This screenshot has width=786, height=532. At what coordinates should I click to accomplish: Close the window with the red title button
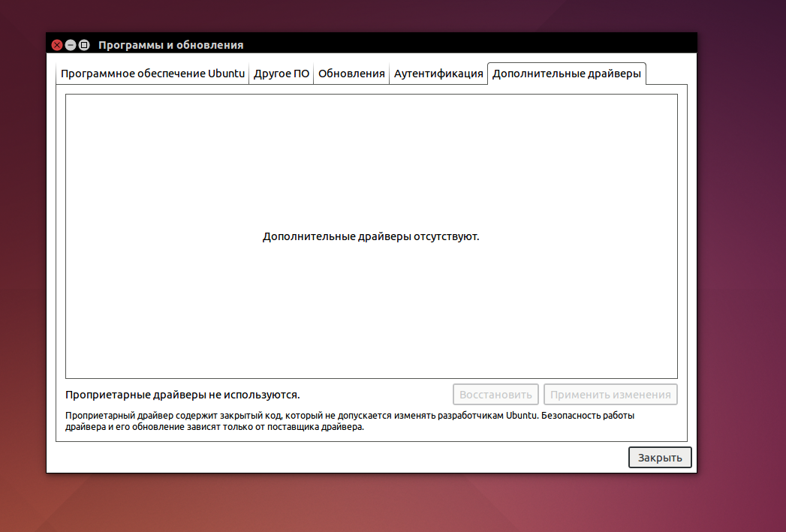57,45
